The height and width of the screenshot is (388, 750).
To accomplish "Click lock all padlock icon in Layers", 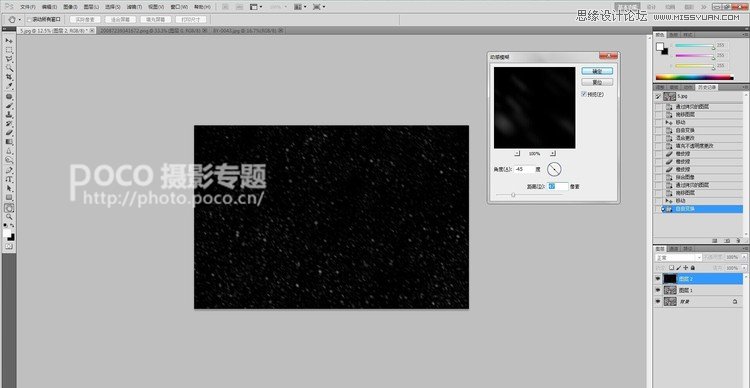I will (x=693, y=268).
